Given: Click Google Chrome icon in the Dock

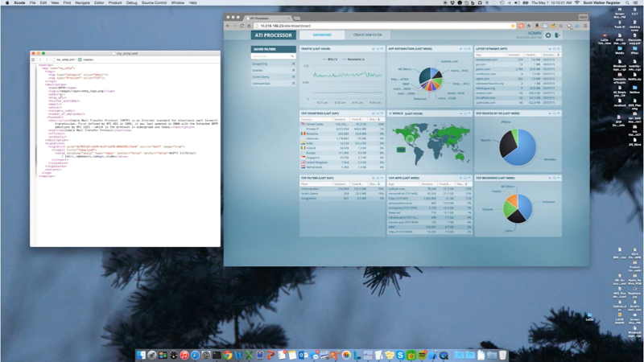Looking at the screenshot, I should click(227, 356).
